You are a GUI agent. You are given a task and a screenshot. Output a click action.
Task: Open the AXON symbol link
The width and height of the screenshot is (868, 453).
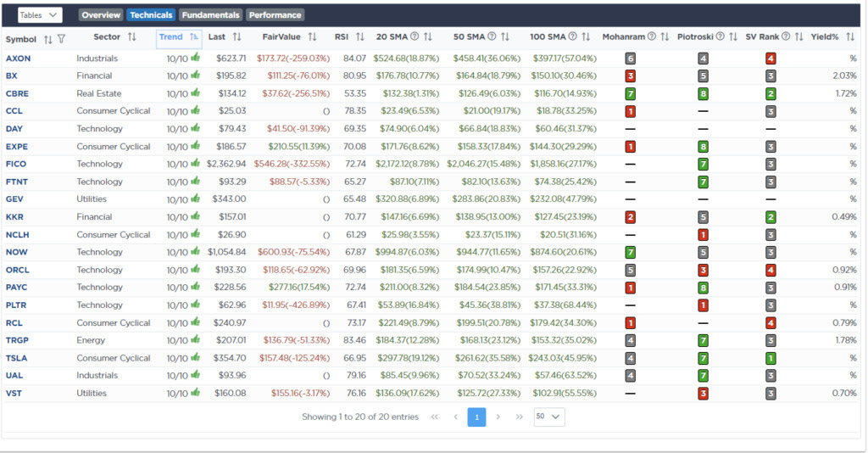click(19, 59)
